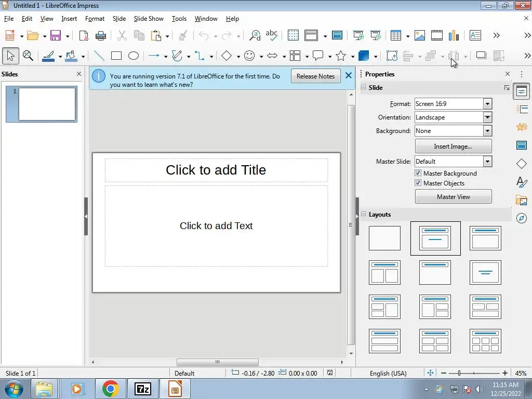Activate the Zoom & Pan tool
532x399 pixels.
pyautogui.click(x=28, y=56)
